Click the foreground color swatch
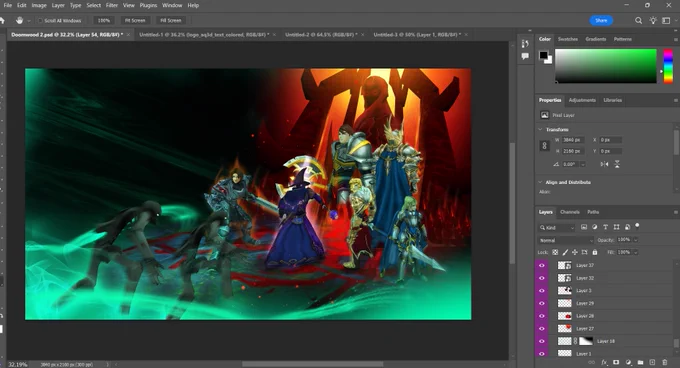Screen dimensions: 680x368 pos(543,55)
